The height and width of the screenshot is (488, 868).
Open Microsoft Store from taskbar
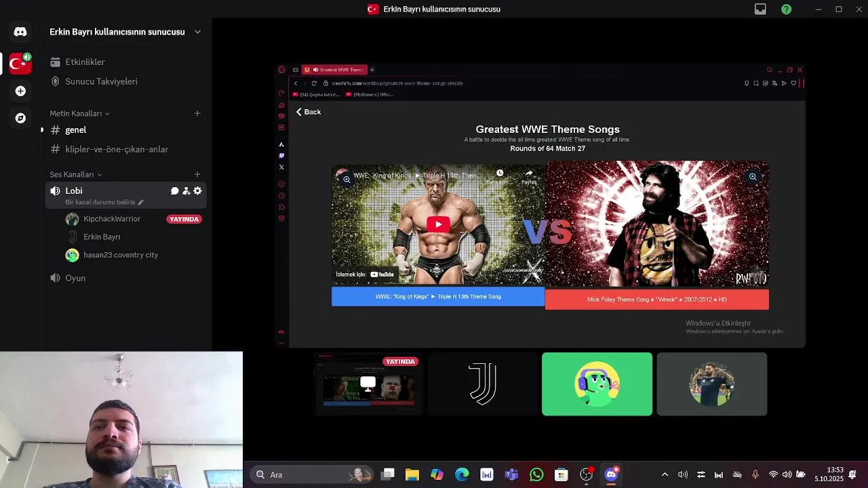[x=561, y=474]
